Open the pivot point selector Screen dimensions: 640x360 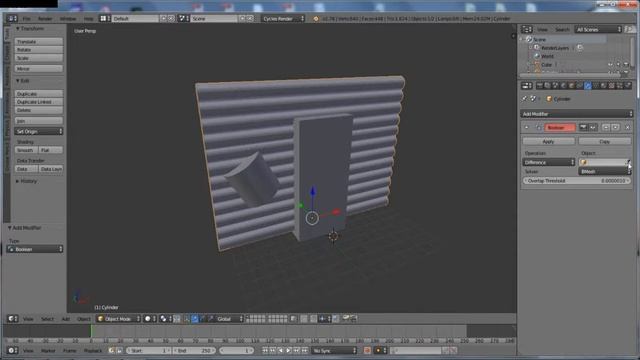165,319
